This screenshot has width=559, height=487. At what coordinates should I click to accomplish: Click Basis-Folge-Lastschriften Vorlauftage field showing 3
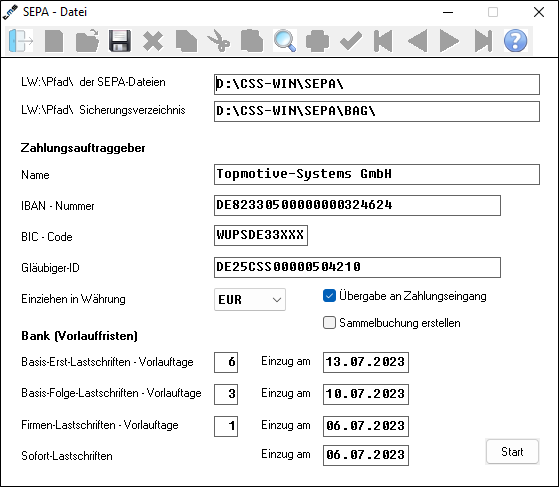(226, 394)
